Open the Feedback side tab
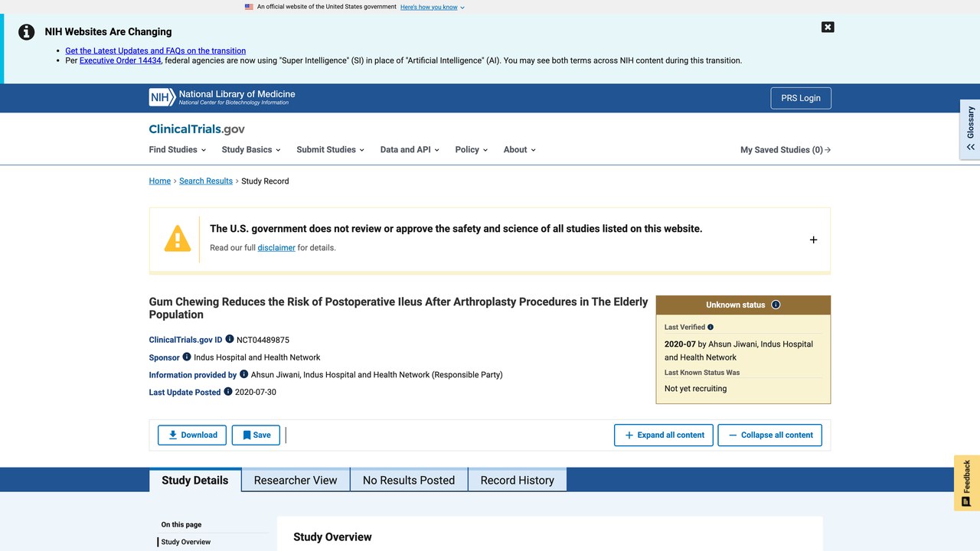The image size is (980, 551). 967,483
